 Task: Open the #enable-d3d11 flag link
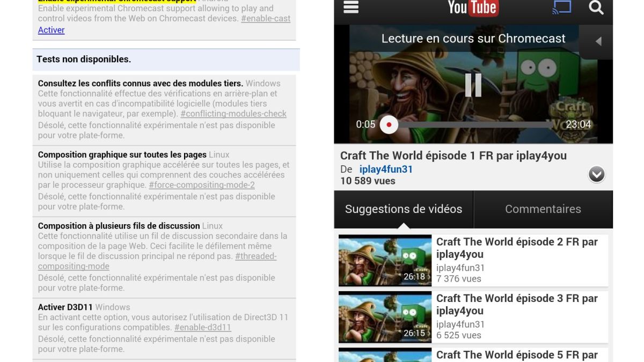click(x=203, y=327)
